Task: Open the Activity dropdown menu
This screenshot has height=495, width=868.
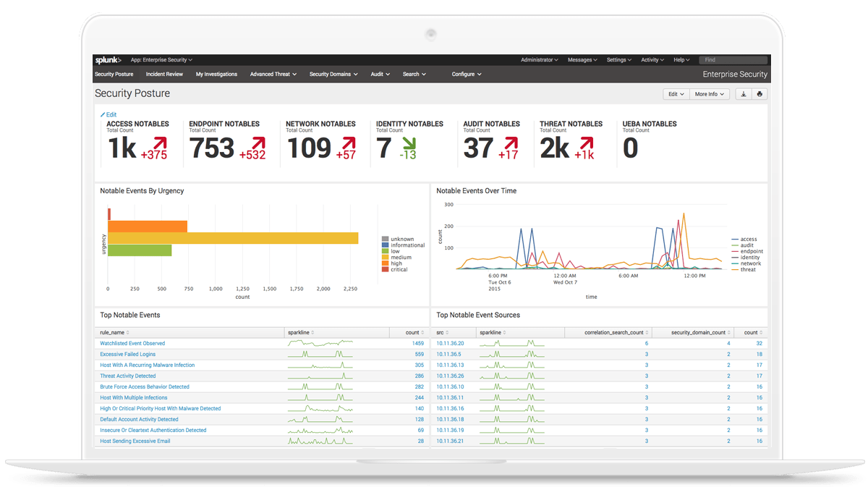Action: point(652,60)
